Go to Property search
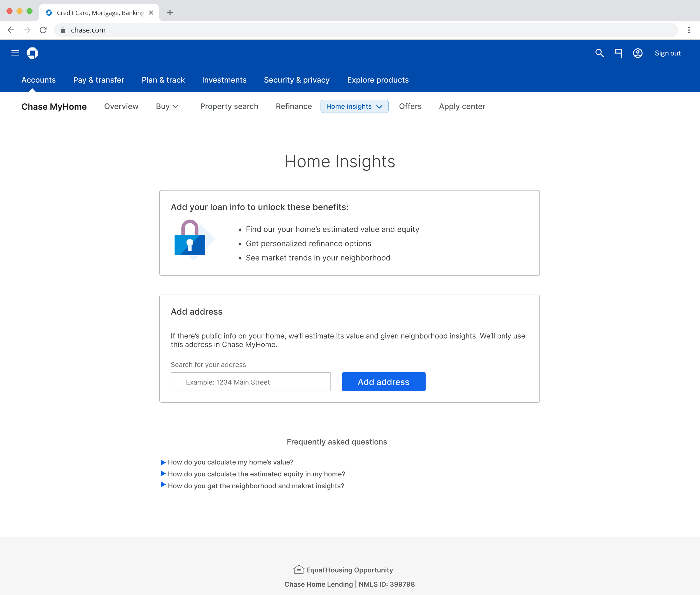Screen dimensions: 700x595 [229, 106]
